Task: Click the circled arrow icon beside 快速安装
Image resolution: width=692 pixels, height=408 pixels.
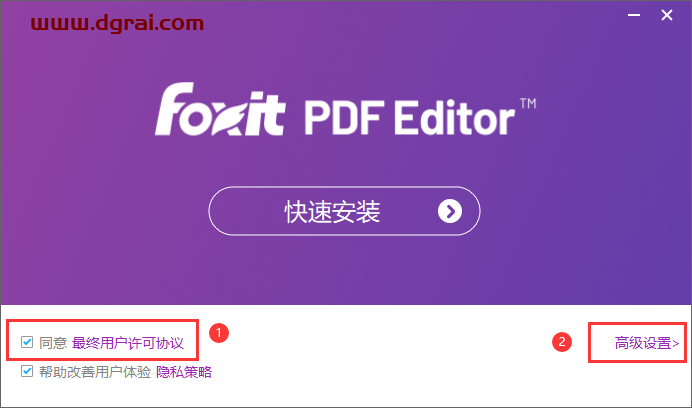Action: [x=450, y=212]
